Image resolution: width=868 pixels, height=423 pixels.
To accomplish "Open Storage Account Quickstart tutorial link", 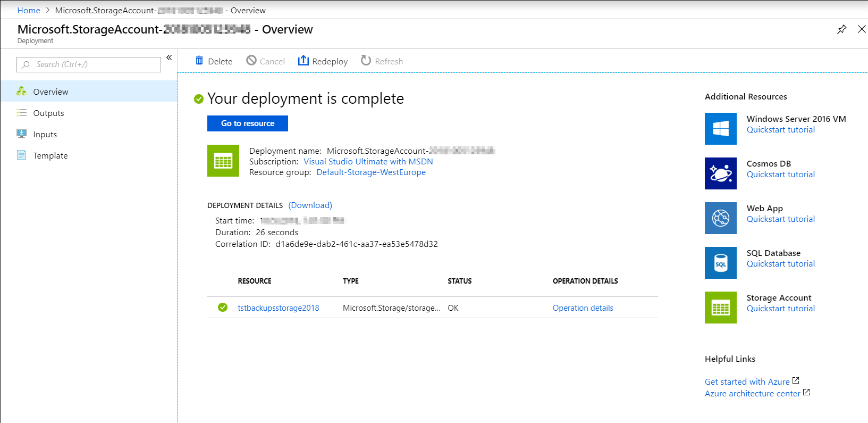I will tap(781, 309).
